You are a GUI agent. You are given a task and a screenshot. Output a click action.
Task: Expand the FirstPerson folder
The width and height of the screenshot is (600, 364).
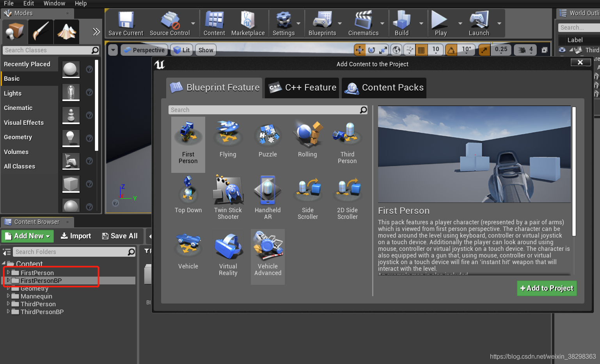8,272
